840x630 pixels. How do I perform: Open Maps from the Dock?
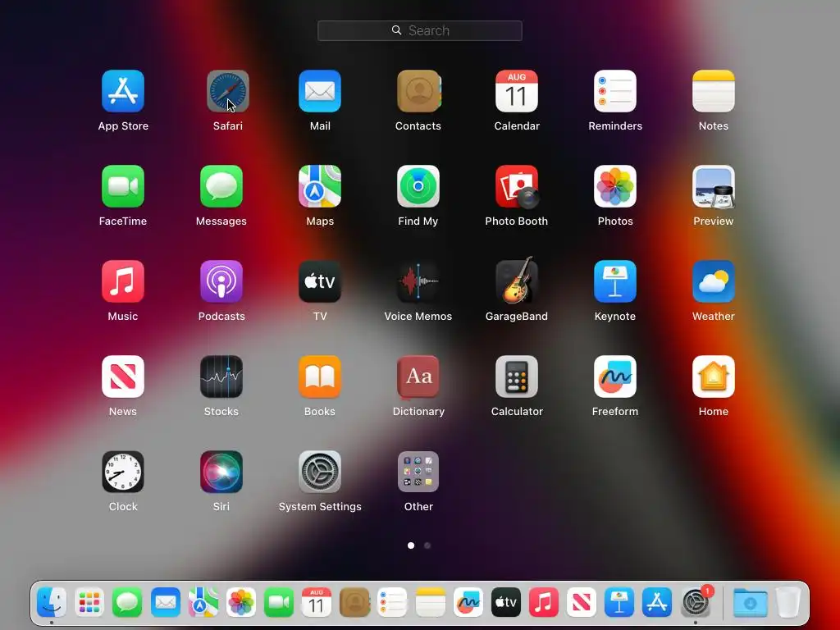coord(203,603)
